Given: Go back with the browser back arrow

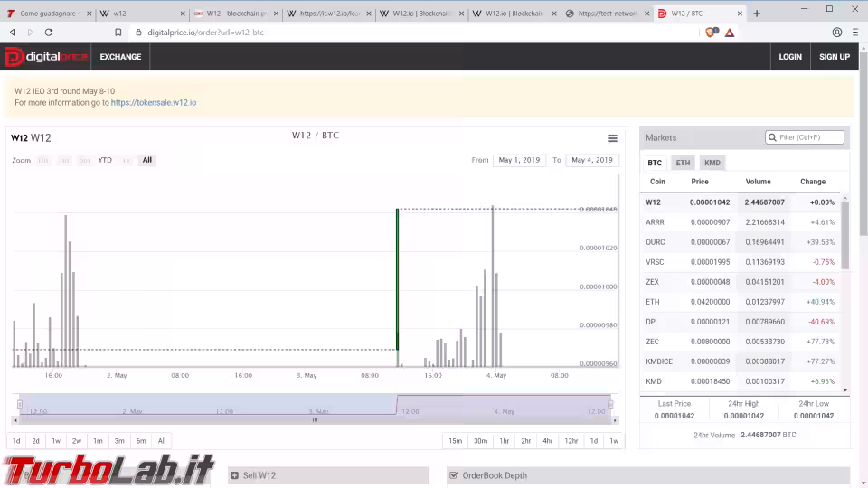Looking at the screenshot, I should coord(13,33).
